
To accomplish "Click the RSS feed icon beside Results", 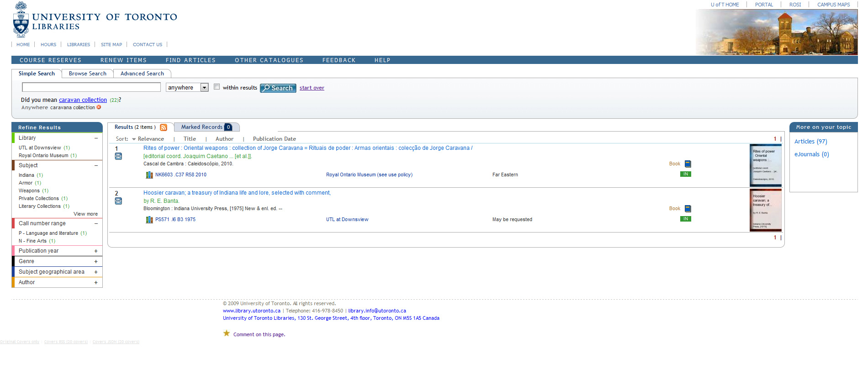I will pyautogui.click(x=164, y=127).
